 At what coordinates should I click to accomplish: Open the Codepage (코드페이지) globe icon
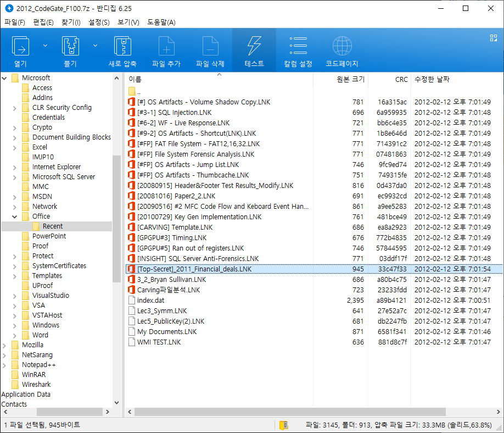point(342,46)
